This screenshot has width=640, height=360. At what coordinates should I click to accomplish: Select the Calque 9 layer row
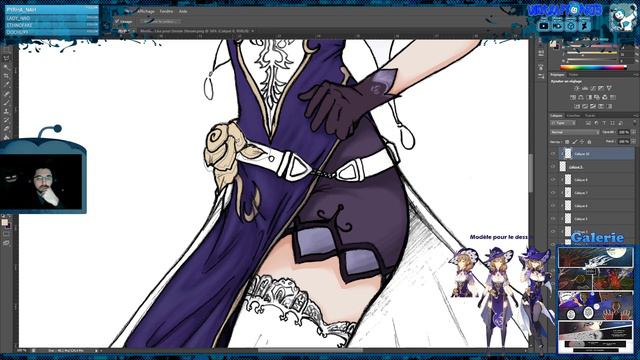click(x=592, y=167)
